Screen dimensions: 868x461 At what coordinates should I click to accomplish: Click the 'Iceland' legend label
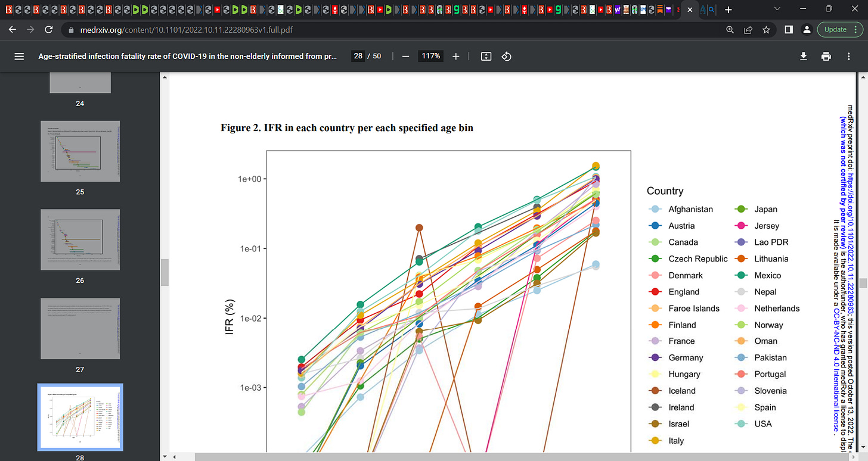click(x=682, y=391)
